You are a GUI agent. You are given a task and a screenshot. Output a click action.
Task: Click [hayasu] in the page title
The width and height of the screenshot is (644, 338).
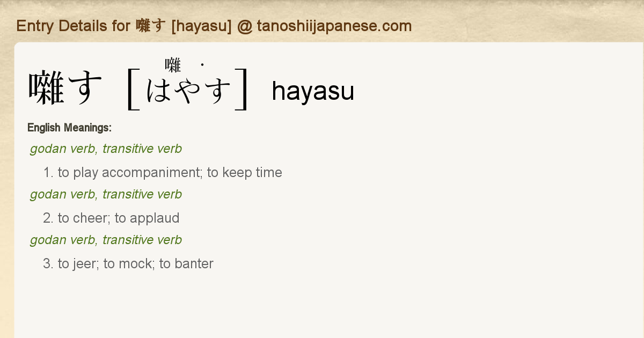(201, 26)
